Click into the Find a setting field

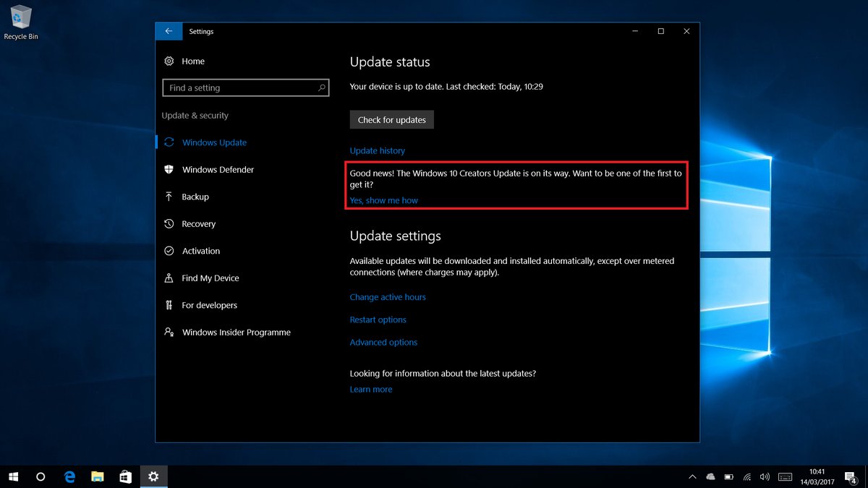(246, 87)
